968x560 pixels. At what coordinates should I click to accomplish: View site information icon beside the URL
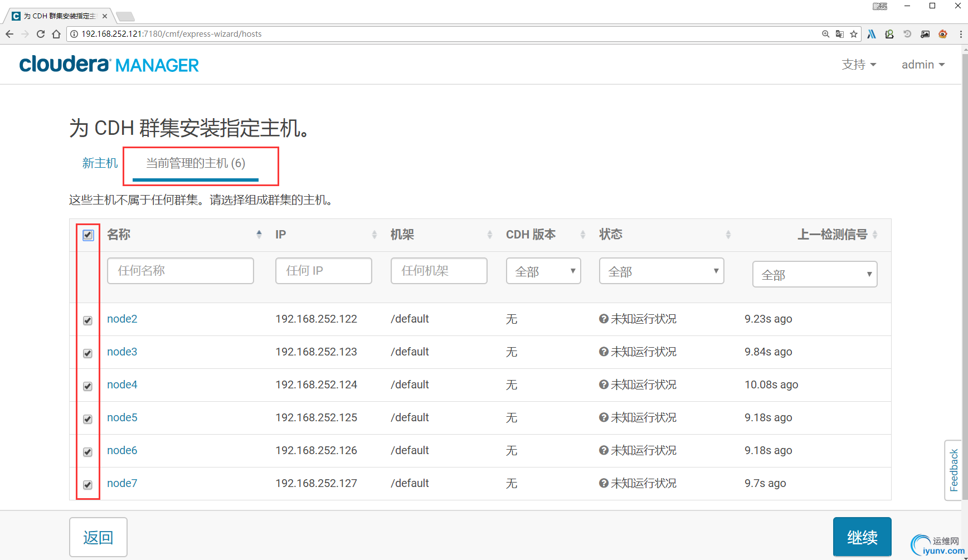(x=74, y=34)
